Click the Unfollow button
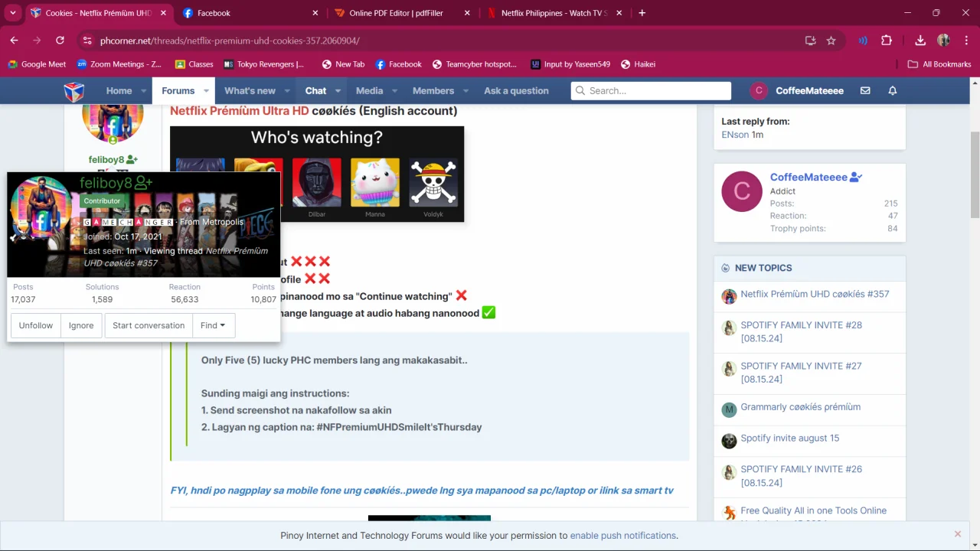Image resolution: width=980 pixels, height=551 pixels. pyautogui.click(x=36, y=325)
